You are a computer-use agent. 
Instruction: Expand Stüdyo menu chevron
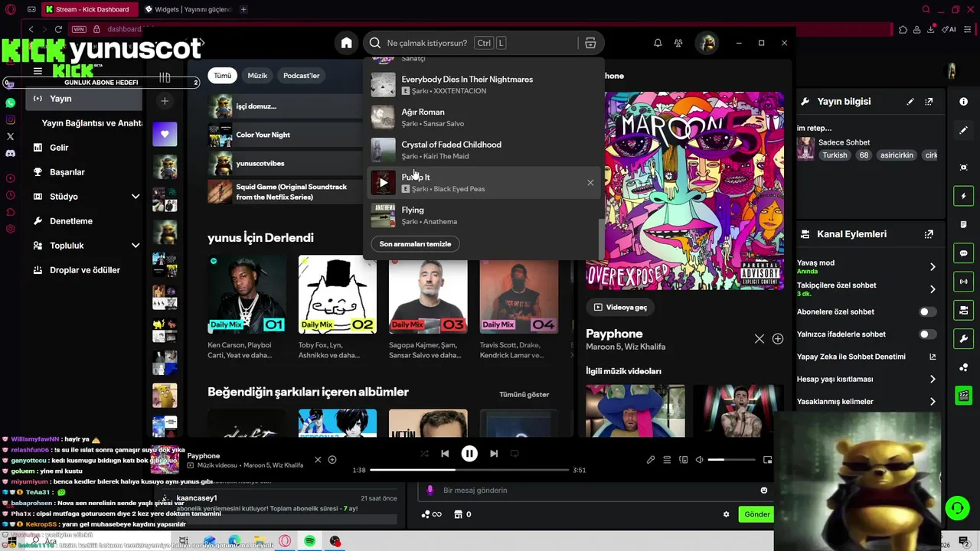pos(136,197)
